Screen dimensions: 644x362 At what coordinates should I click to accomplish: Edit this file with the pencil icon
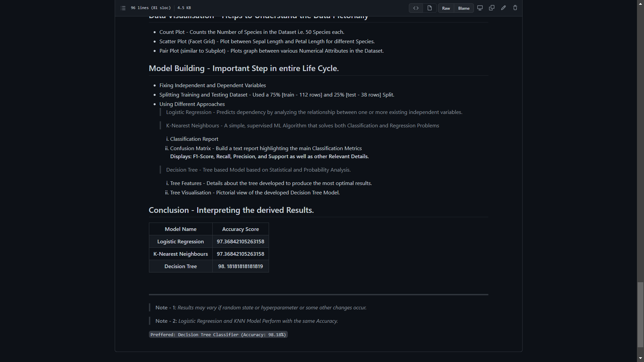[503, 8]
